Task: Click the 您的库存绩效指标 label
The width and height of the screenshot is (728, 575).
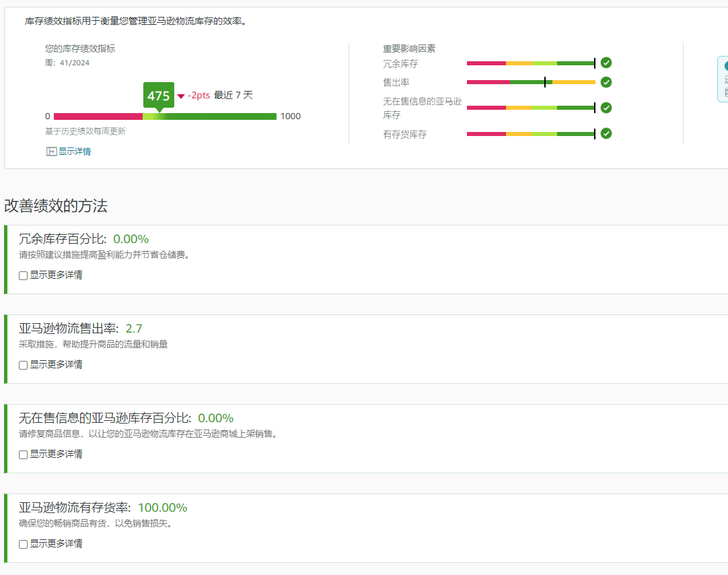Action: pos(80,48)
